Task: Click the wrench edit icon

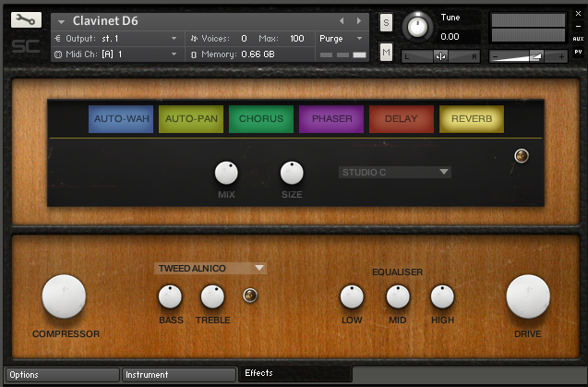Action: pos(27,20)
